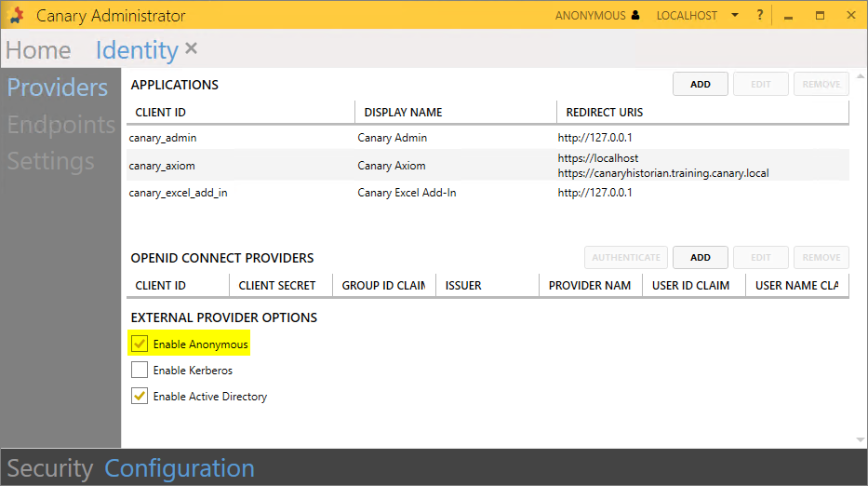868x486 pixels.
Task: Open the Security bottom tab
Action: (49, 468)
